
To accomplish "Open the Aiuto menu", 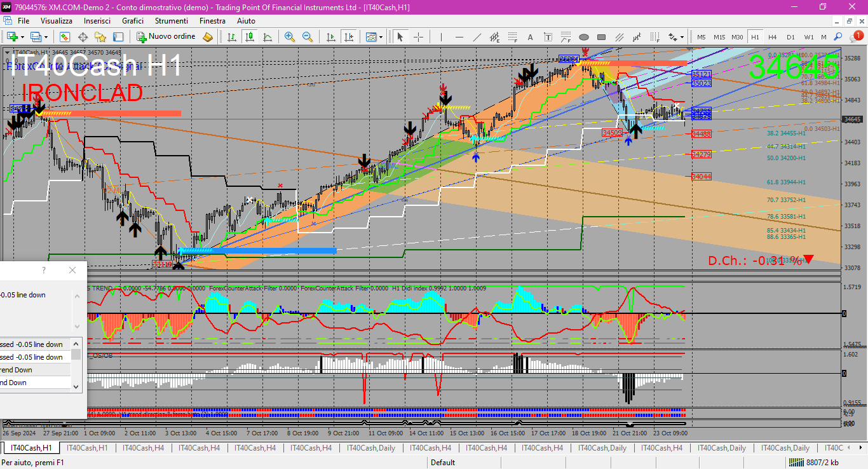I will [246, 21].
